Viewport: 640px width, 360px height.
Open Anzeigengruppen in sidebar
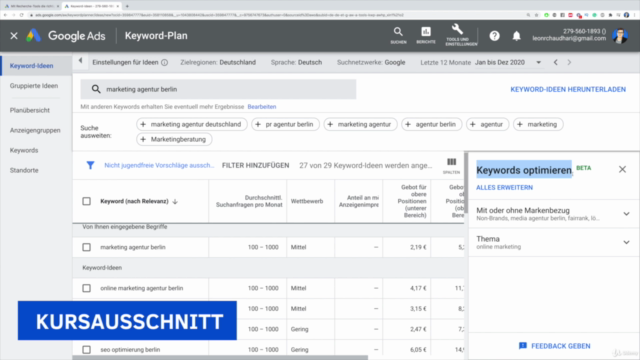tap(35, 130)
